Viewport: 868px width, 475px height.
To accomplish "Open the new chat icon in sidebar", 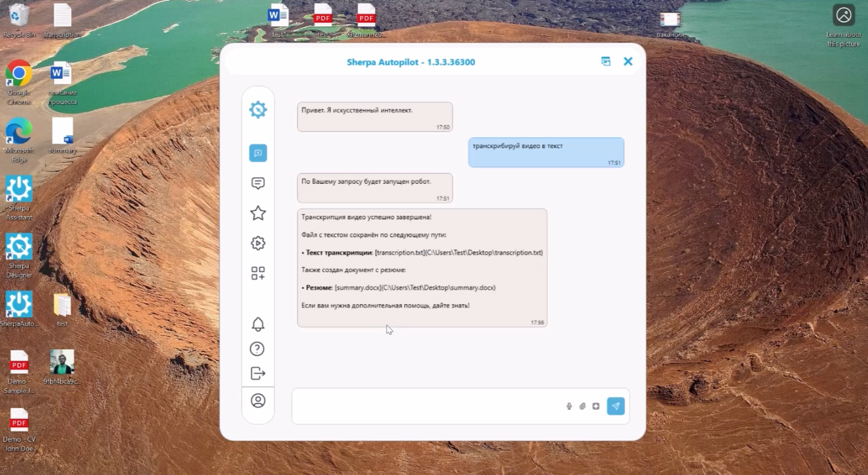I will click(x=258, y=153).
